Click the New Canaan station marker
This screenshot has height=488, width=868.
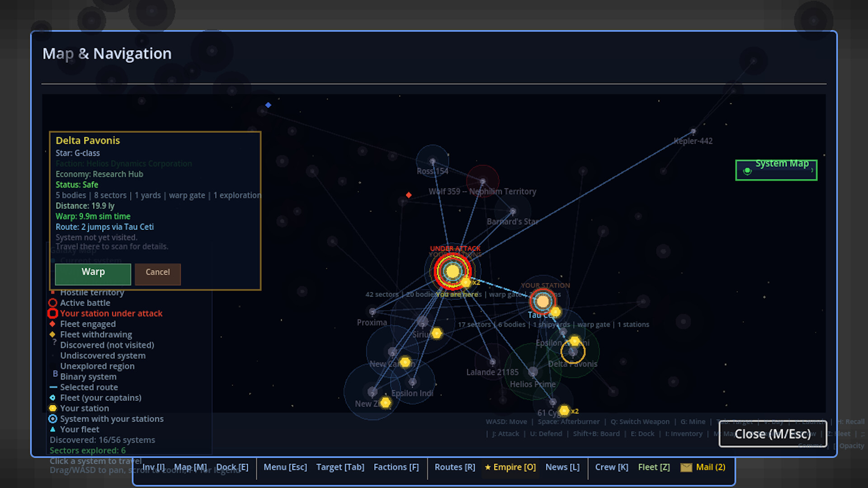[405, 362]
